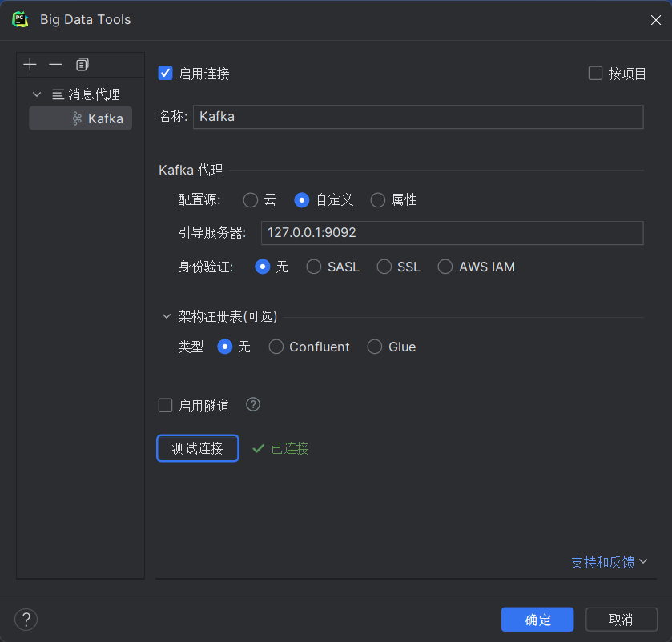This screenshot has width=672, height=642.
Task: Click into the 名称 field
Action: [x=418, y=117]
